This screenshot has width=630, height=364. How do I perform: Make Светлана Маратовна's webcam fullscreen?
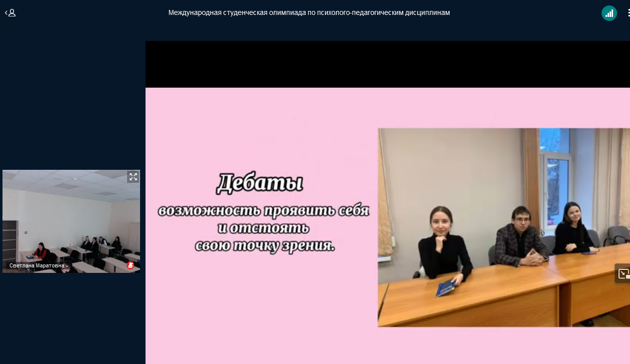(133, 177)
